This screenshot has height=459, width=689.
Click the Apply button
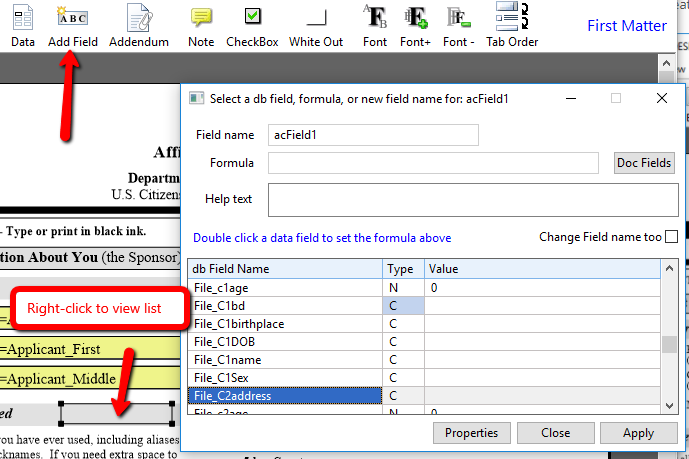click(638, 433)
